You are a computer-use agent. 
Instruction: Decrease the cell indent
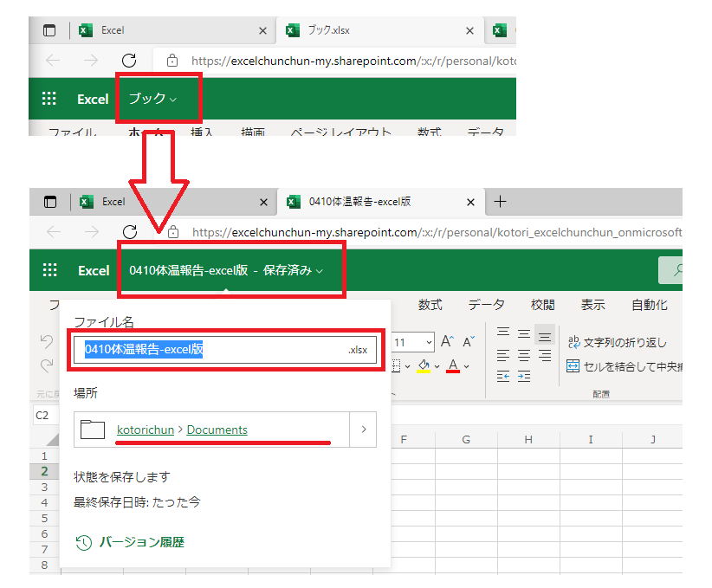pos(503,377)
